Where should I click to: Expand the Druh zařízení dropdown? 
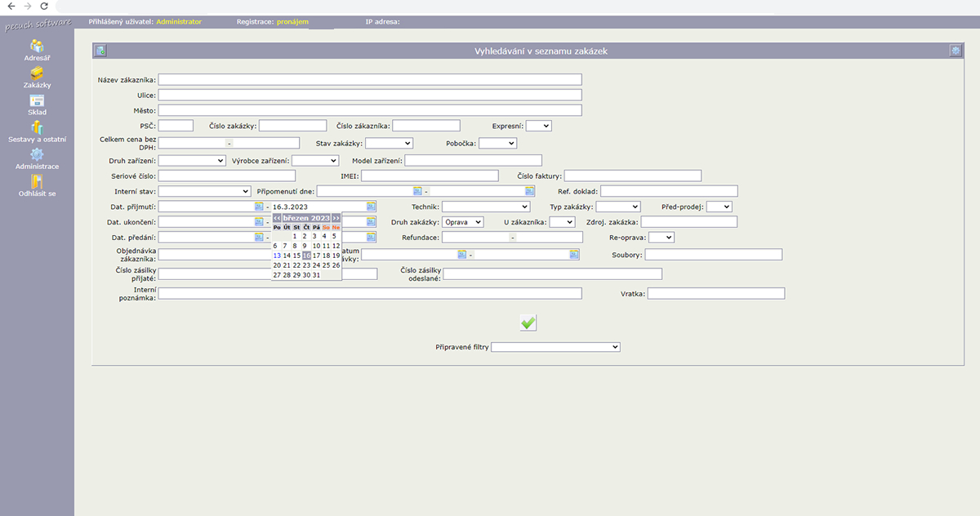192,161
